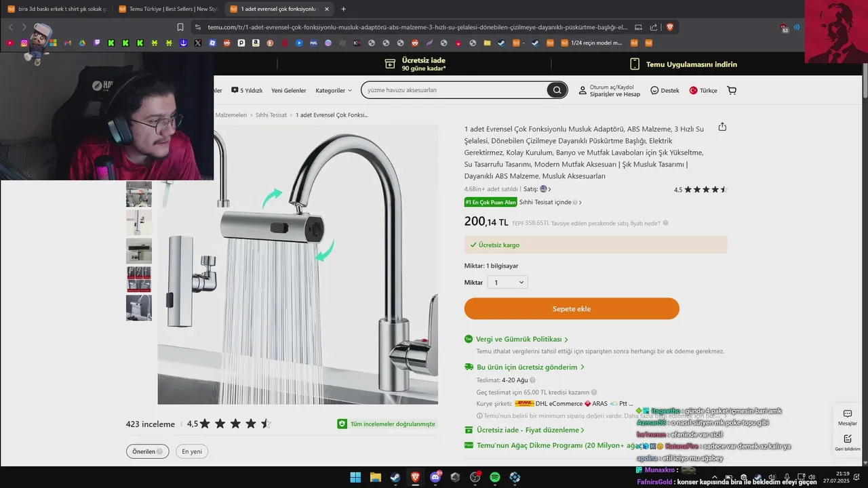The image size is (868, 488).
Task: Change language via Türkçe
Action: [x=703, y=90]
